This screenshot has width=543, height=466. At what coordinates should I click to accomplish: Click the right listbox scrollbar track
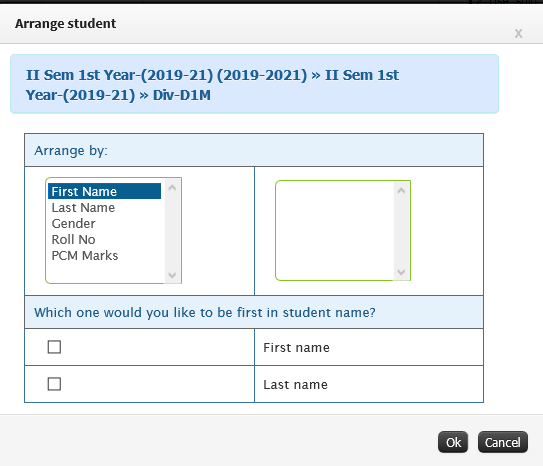[x=401, y=231]
